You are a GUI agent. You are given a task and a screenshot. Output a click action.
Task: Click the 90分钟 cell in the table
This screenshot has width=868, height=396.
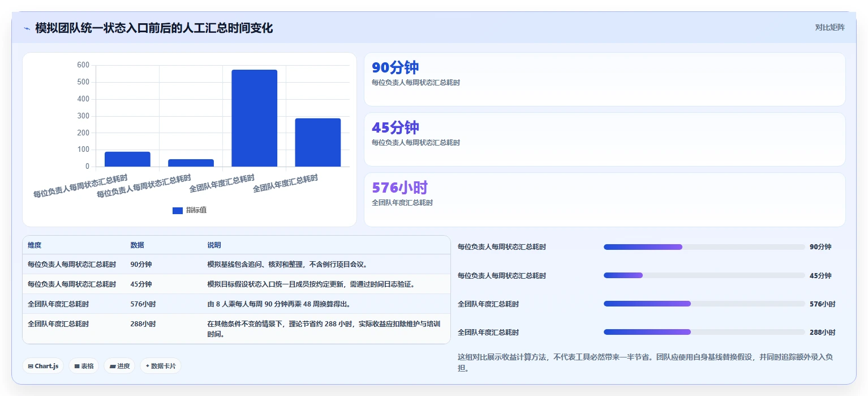point(141,264)
